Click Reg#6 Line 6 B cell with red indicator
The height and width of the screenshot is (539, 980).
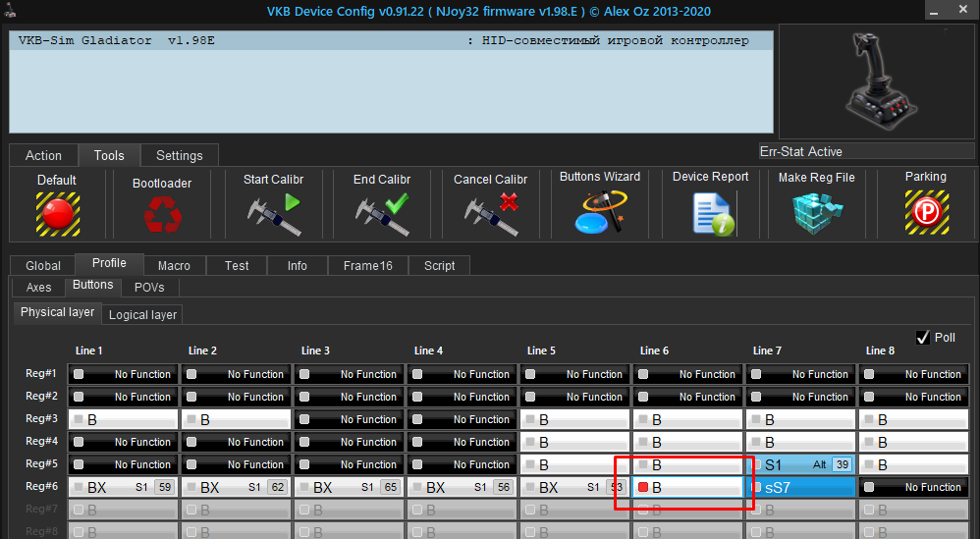point(687,487)
